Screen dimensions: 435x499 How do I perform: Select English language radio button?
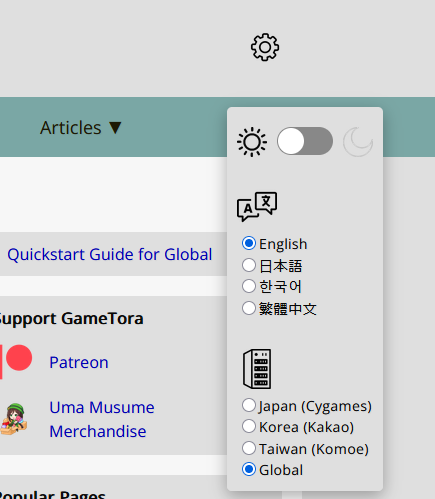click(x=249, y=243)
